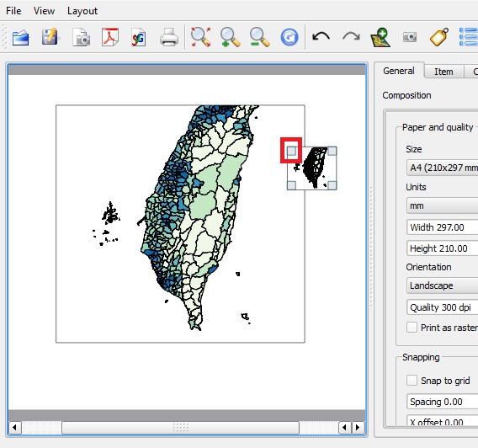478x448 pixels.
Task: Click the Zoom full icon
Action: pyautogui.click(x=200, y=37)
